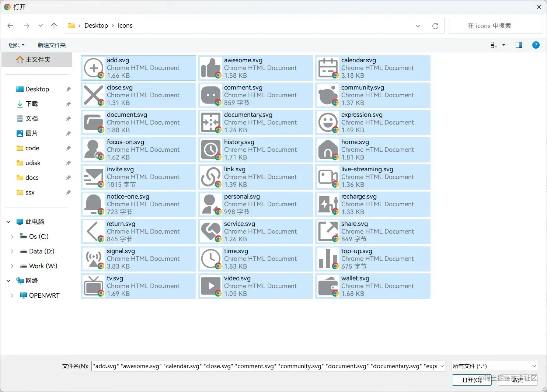Expand the Data (D:) drive node

[x=12, y=251]
